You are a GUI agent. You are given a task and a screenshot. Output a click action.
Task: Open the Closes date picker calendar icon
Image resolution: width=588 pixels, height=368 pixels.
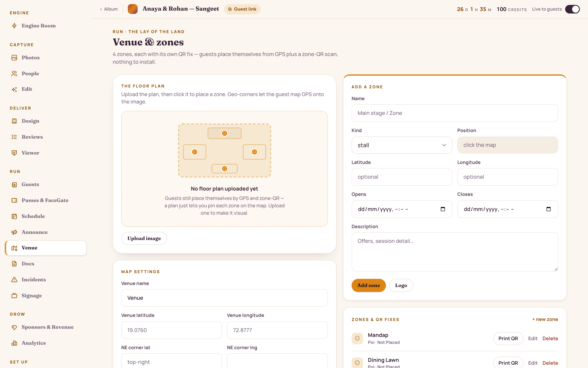coord(548,209)
